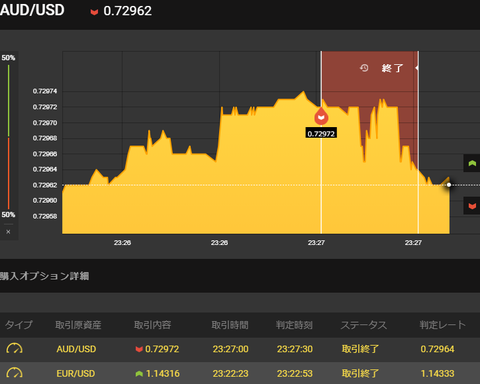Open the 購入オプション詳細 section header
Screen dimensions: 480x384
coord(44,276)
